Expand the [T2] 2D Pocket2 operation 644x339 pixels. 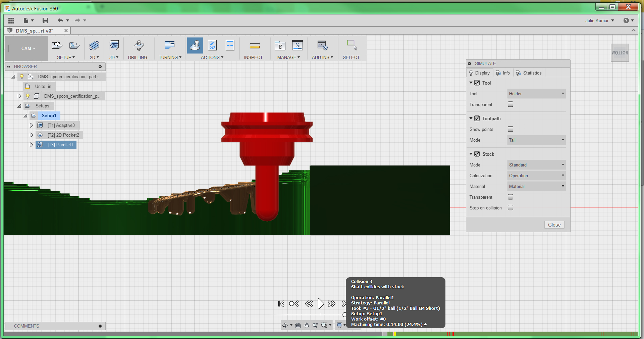coord(31,135)
